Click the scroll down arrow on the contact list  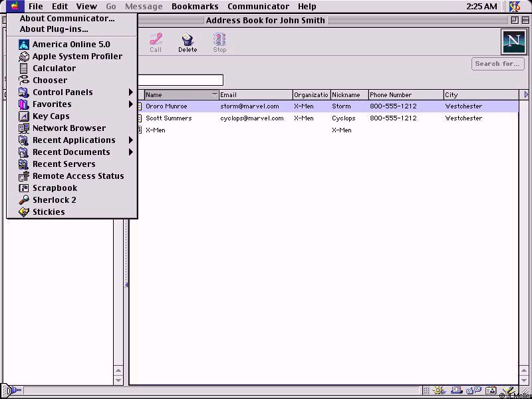[523, 380]
